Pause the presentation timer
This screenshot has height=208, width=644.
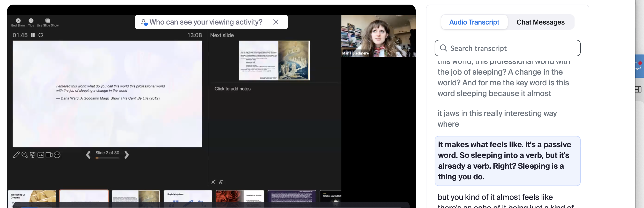click(x=33, y=35)
